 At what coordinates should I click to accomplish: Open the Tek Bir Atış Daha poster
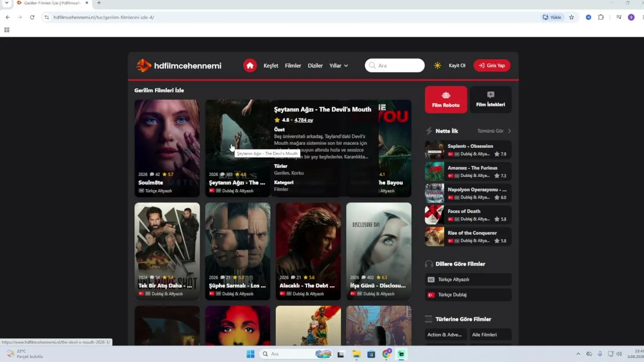pyautogui.click(x=167, y=251)
